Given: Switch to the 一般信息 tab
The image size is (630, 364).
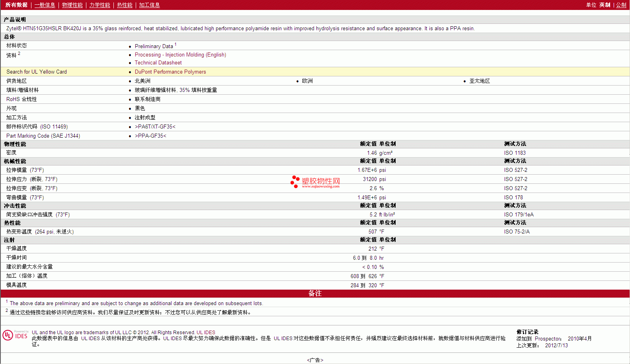Looking at the screenshot, I should coord(45,5).
